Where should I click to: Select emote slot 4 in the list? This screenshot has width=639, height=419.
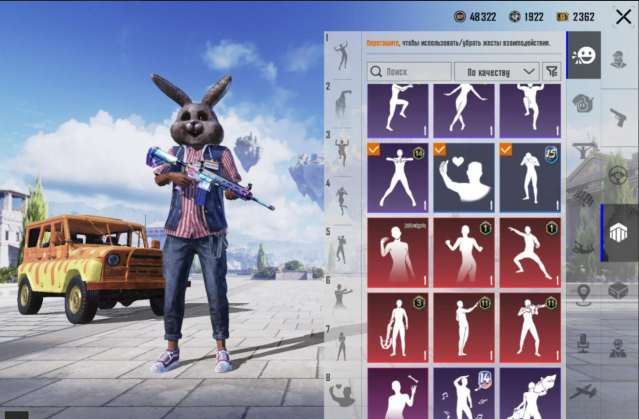coord(342,201)
